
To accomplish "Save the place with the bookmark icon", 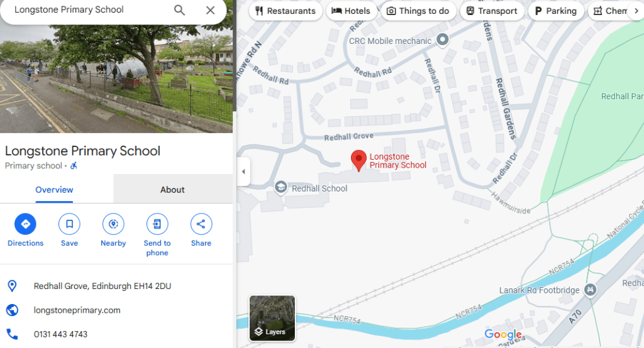I will click(x=69, y=224).
